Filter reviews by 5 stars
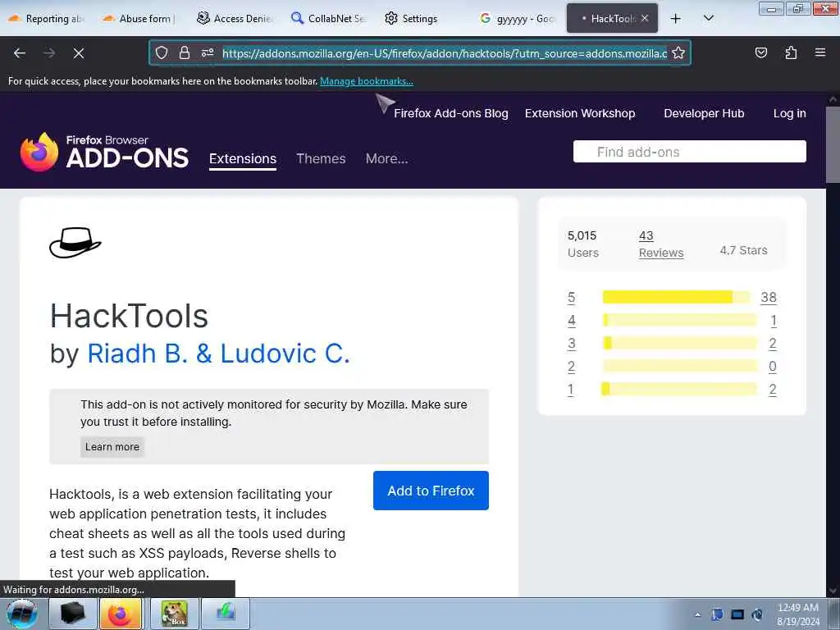 click(x=571, y=298)
